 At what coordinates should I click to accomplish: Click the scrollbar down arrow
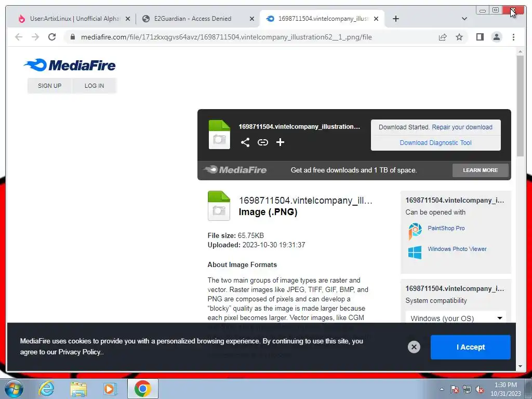coord(520,366)
